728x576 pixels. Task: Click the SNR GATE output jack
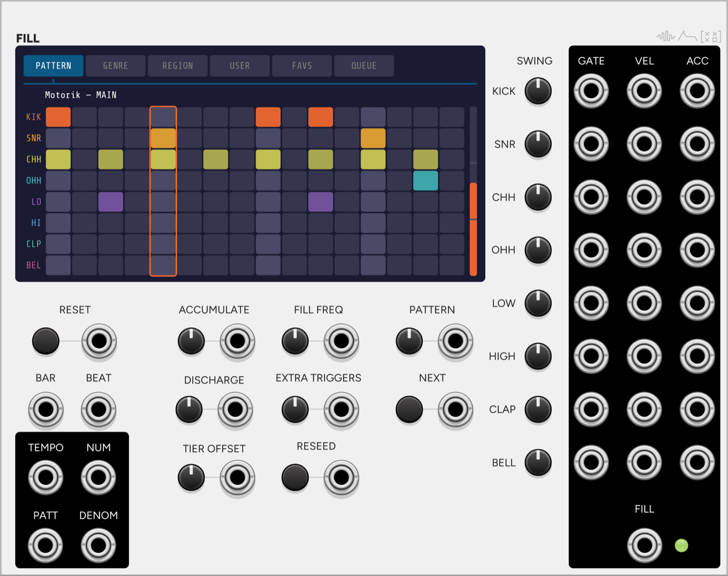[591, 144]
